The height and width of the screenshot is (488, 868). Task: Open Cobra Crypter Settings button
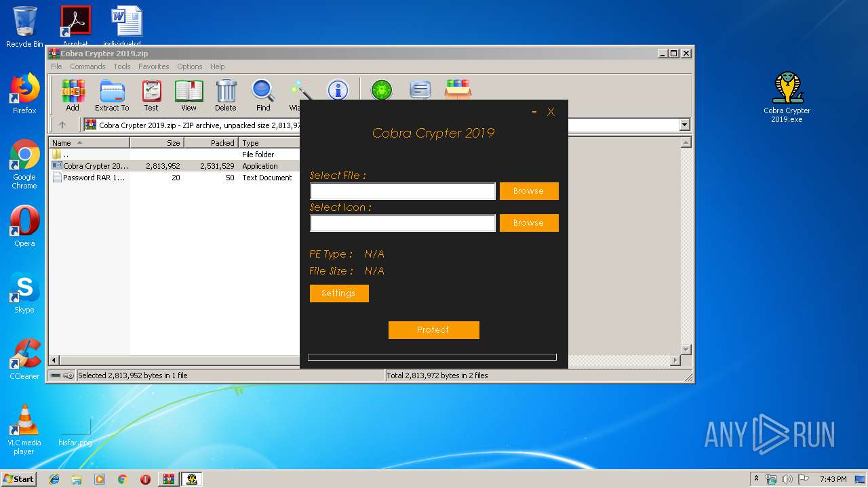coord(339,293)
